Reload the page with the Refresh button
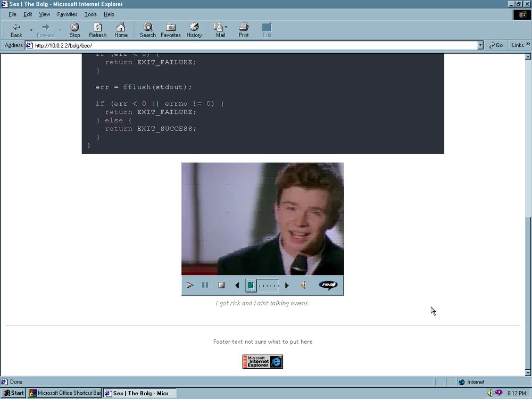 (x=98, y=30)
